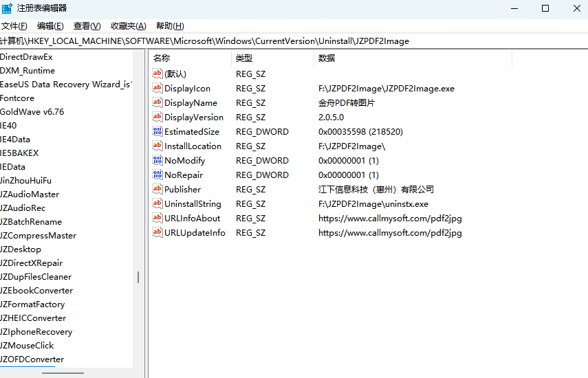The height and width of the screenshot is (378, 588).
Task: Click the DWORD icon beside NoRepair
Action: pos(157,175)
